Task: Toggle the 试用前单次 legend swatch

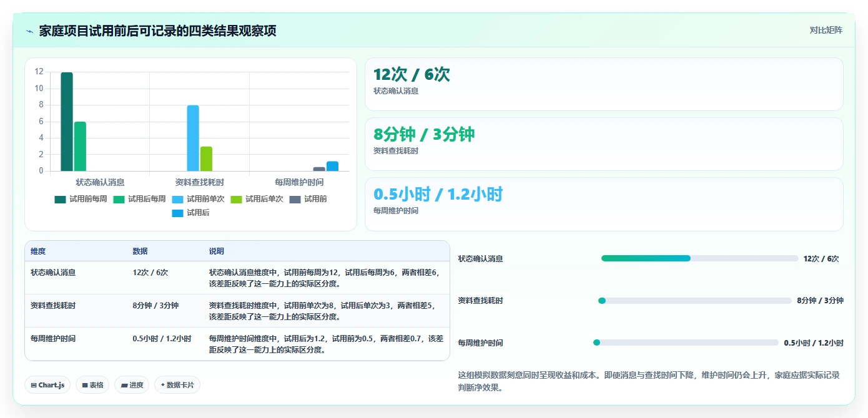Action: (x=177, y=200)
